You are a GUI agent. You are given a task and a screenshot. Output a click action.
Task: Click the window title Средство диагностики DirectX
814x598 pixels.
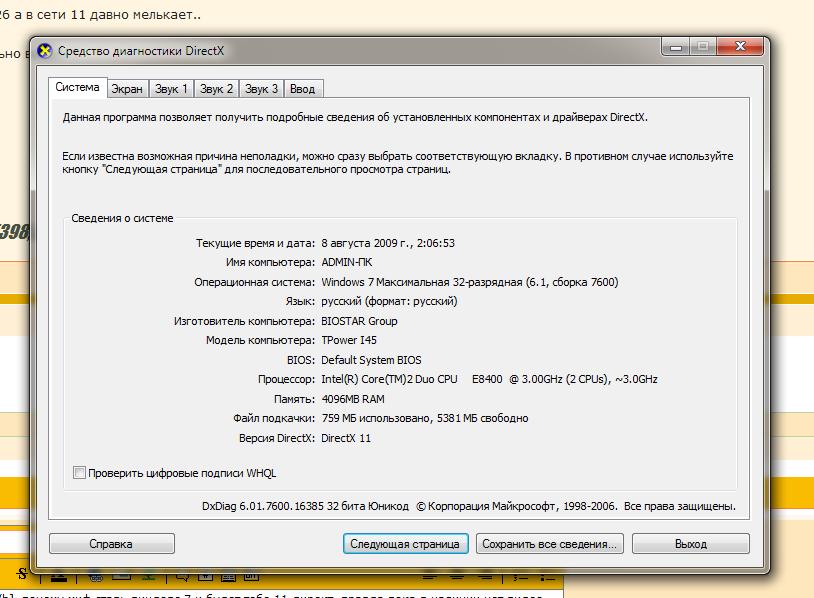[x=141, y=51]
